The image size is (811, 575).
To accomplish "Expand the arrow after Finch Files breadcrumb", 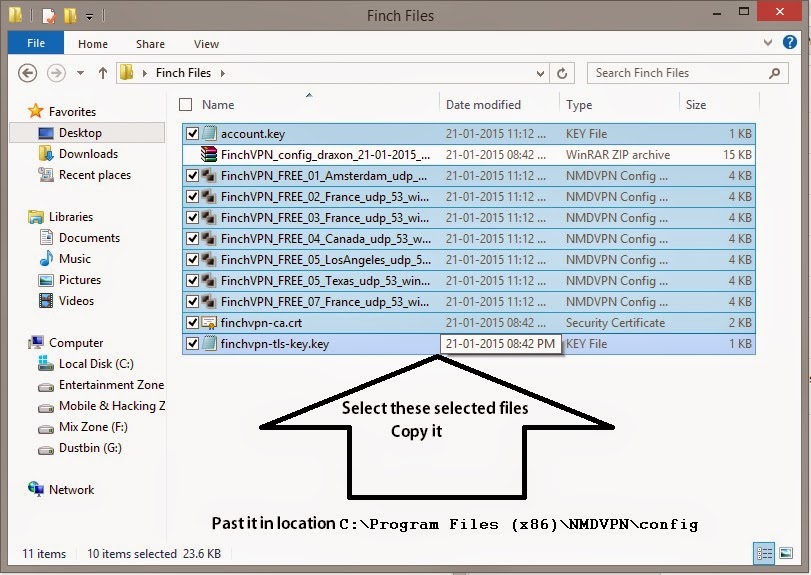I will coord(222,73).
